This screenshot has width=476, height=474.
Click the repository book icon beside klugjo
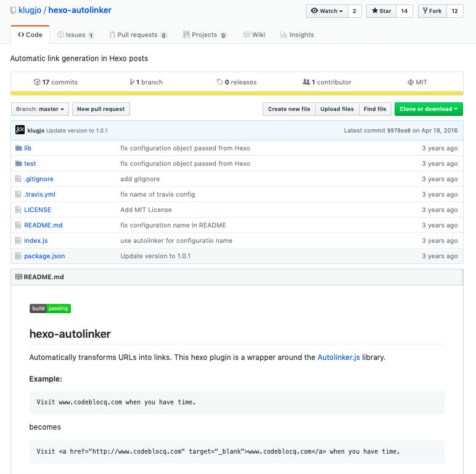click(13, 10)
